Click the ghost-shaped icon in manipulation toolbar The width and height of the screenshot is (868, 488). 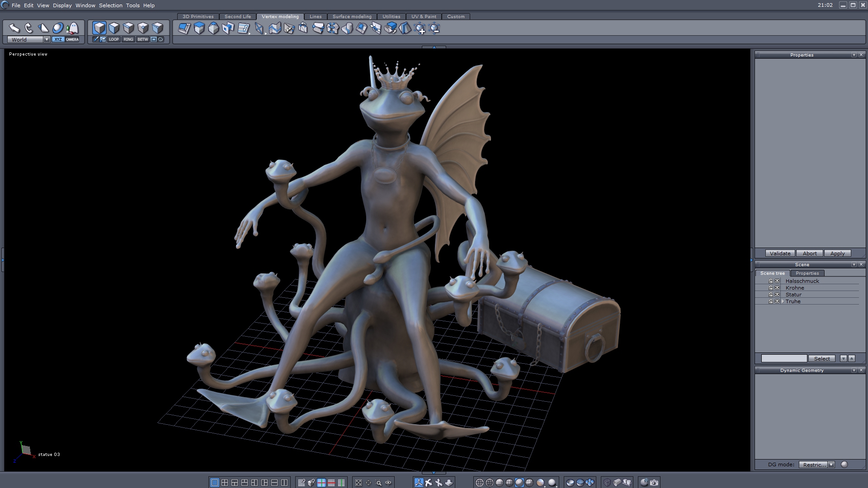(x=72, y=28)
